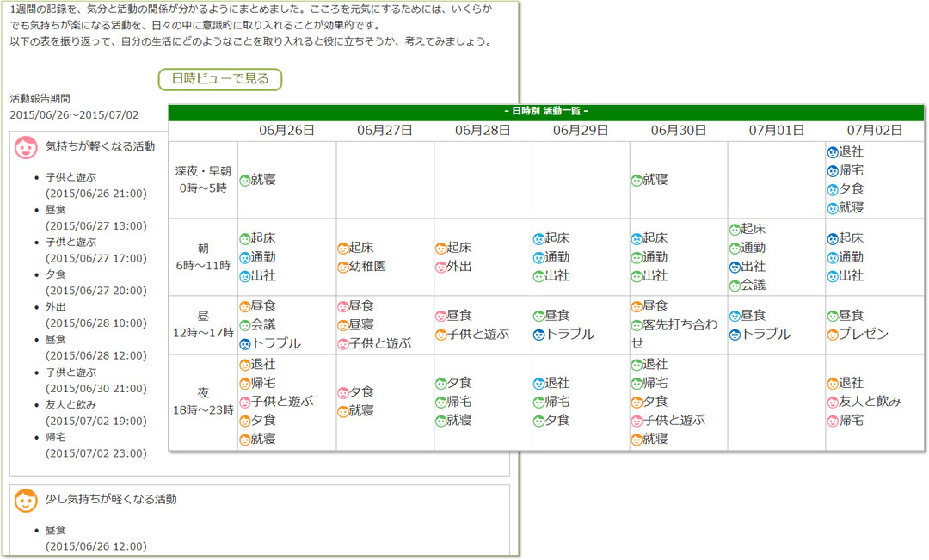Click the green face icon of 就寝 in 06月30日 深夜・早朝
This screenshot has height=560, width=929.
637,180
